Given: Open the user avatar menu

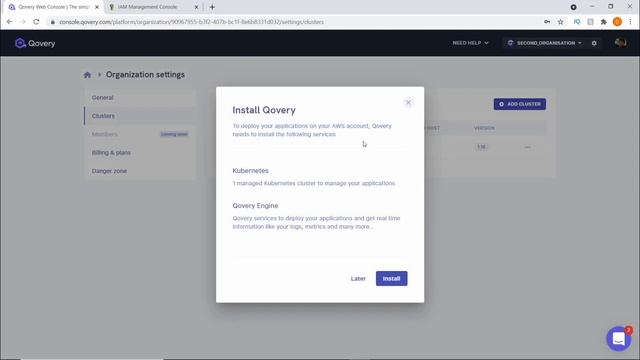Looking at the screenshot, I should [620, 42].
